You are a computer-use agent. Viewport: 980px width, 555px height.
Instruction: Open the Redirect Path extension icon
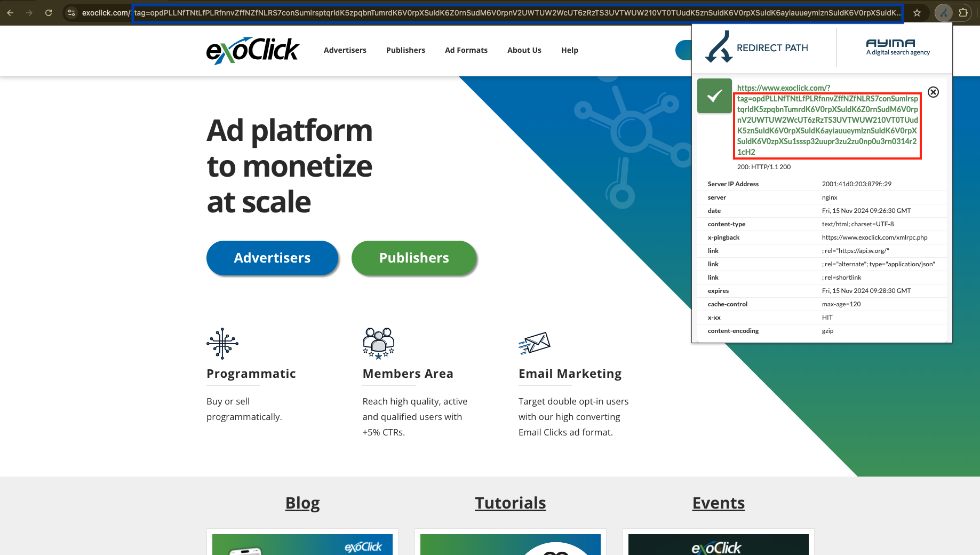point(944,13)
